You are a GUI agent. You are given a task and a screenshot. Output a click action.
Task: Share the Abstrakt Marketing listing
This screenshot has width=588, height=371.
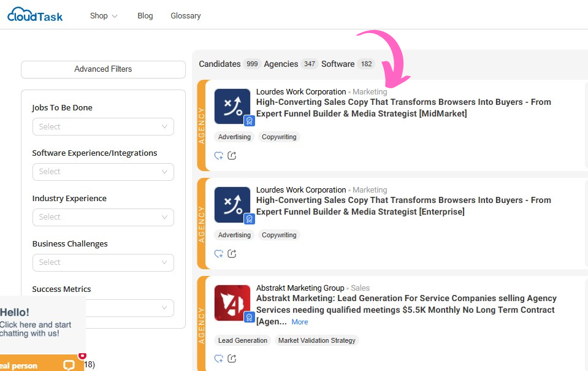point(232,359)
